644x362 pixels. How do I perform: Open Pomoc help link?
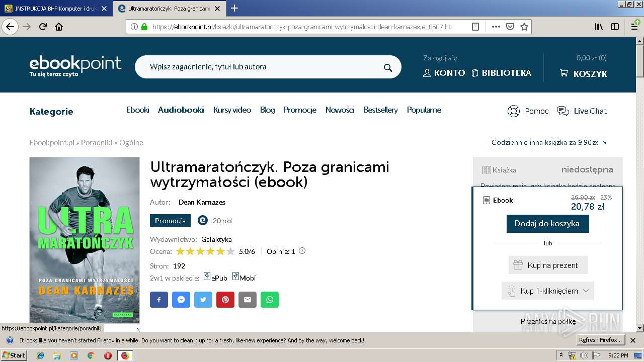(x=528, y=111)
